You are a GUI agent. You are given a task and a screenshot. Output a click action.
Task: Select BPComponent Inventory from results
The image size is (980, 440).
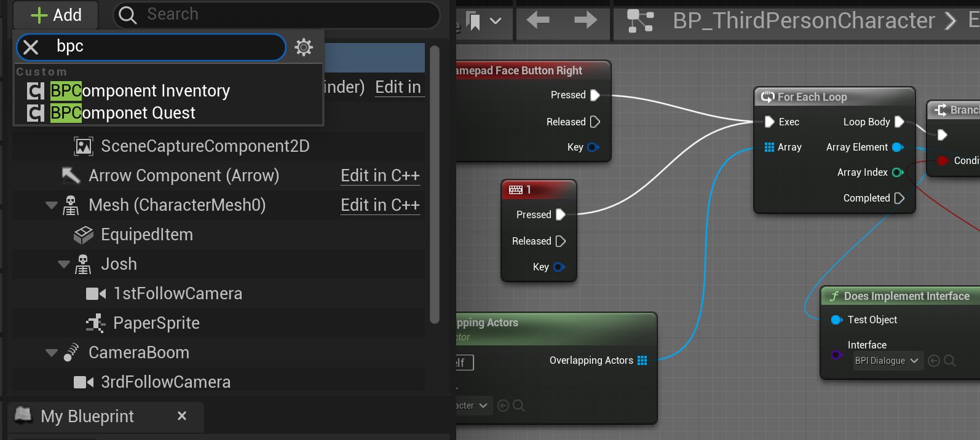pyautogui.click(x=140, y=91)
